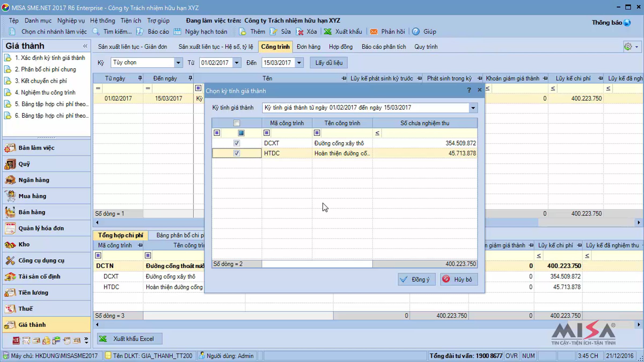Open the Tệp menu

tap(14, 21)
